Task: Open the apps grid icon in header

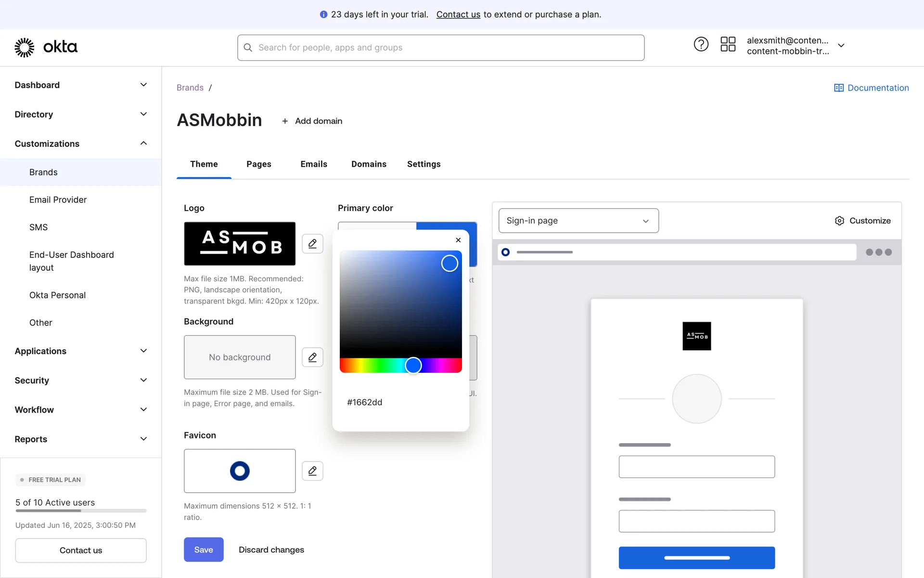Action: click(x=728, y=45)
